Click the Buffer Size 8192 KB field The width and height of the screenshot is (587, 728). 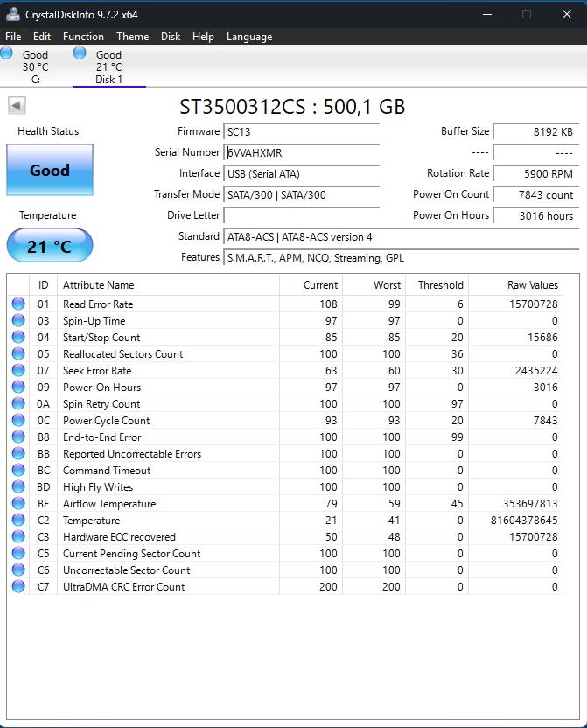pos(536,131)
